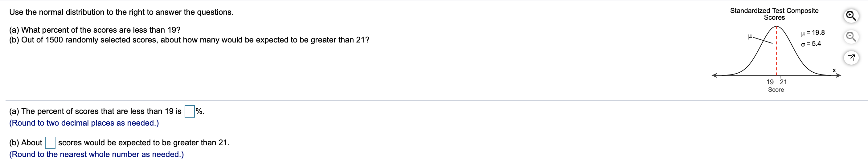Click the 'Use the normal distribution' instruction
The image size is (868, 165).
point(121,12)
